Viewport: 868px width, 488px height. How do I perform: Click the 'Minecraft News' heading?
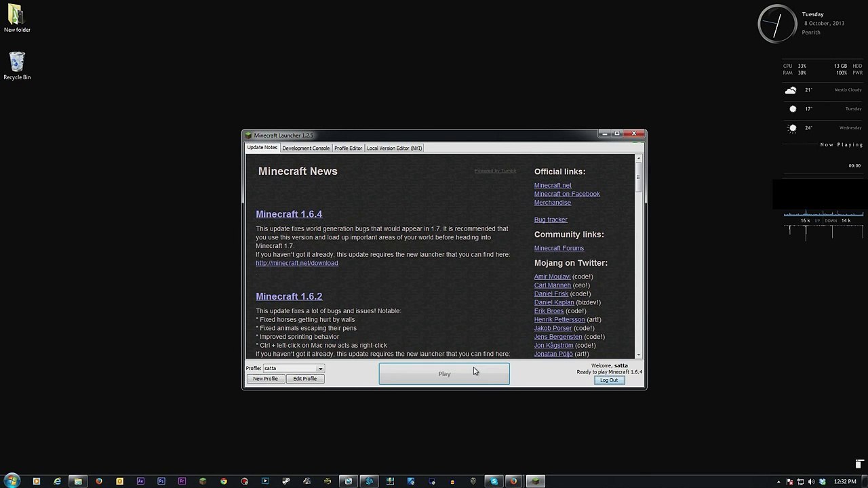point(298,171)
